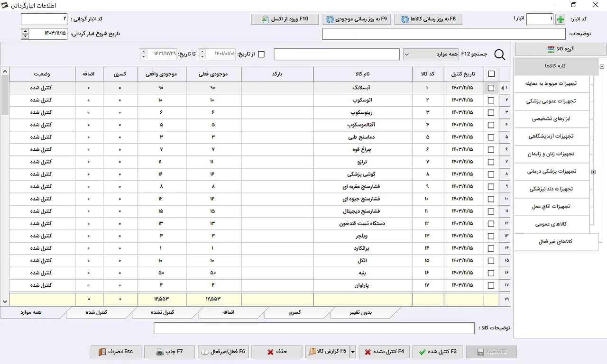Click the نام کالا column header

pyautogui.click(x=363, y=74)
